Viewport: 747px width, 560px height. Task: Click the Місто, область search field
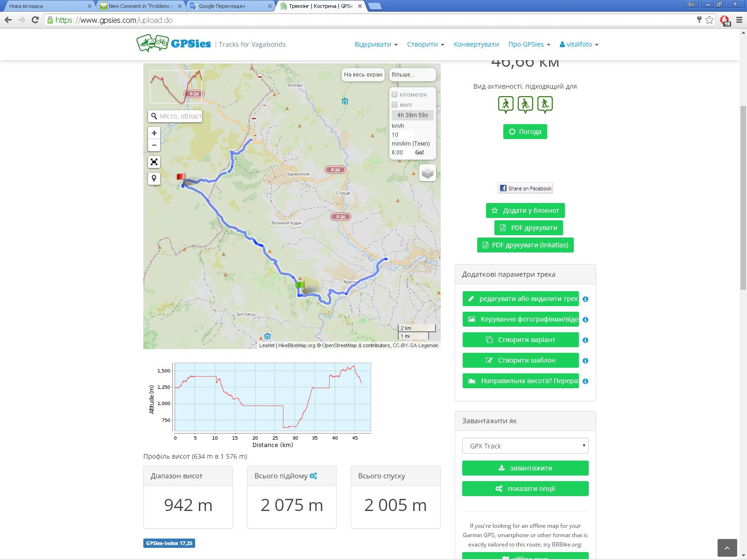(180, 116)
